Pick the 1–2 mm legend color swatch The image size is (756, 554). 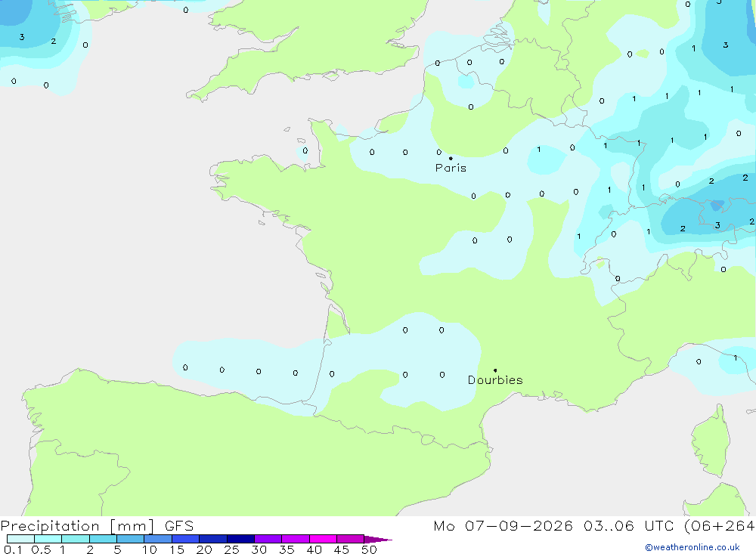point(76,539)
